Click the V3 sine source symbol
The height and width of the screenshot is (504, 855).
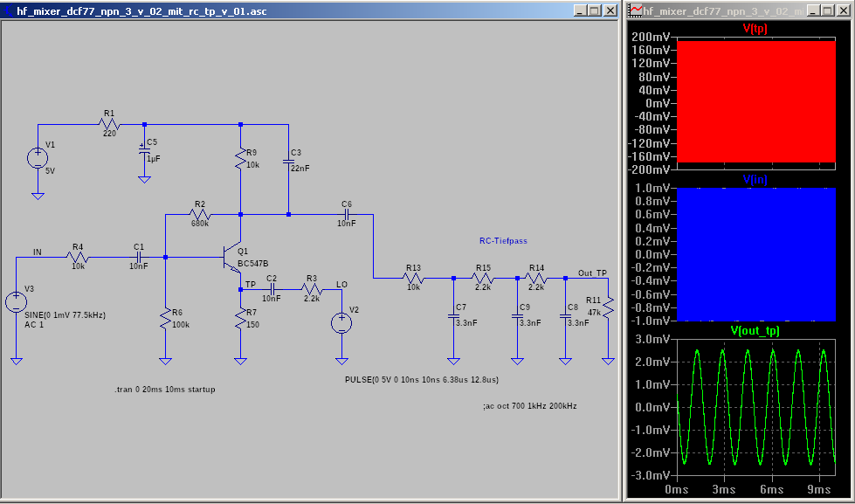(x=17, y=302)
